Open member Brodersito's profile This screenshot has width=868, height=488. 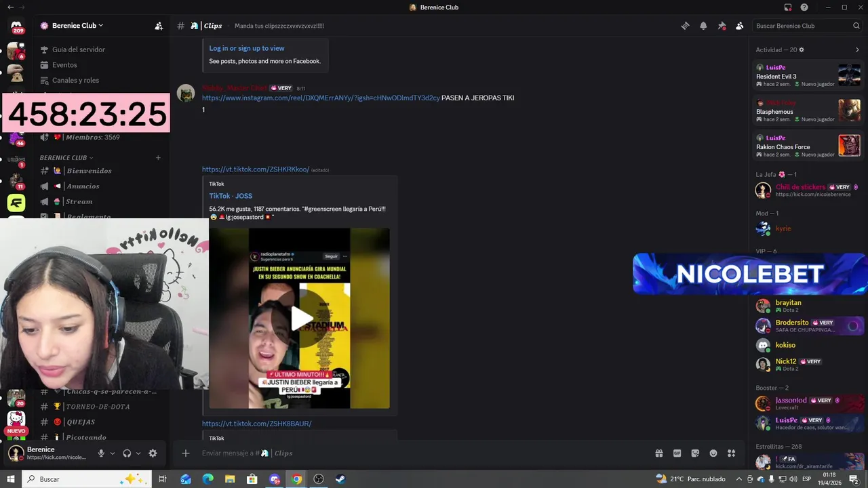[x=808, y=326]
